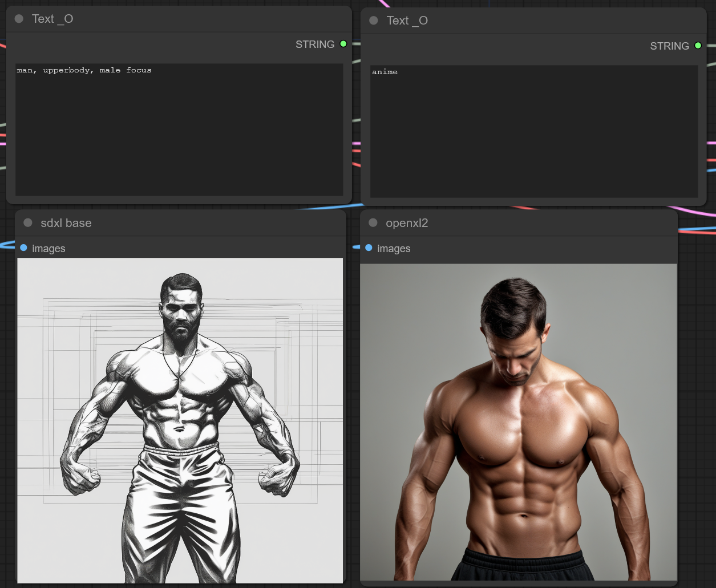Select the openxl2 node title bar
Viewport: 716px width, 588px height.
pyautogui.click(x=407, y=223)
